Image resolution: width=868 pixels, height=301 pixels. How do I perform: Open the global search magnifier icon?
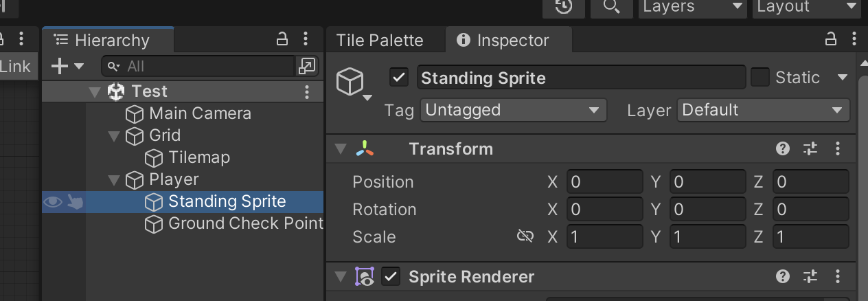611,7
